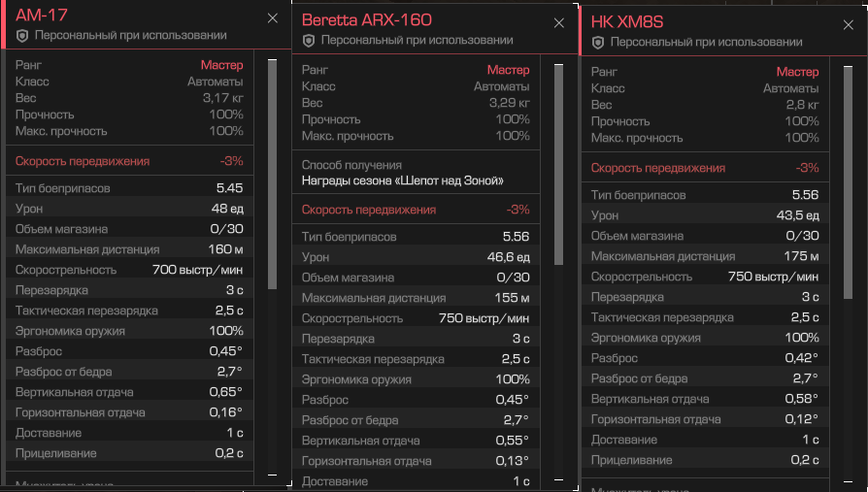Click Beretta class 'Автоматы' value
The height and width of the screenshot is (492, 868).
tap(502, 87)
